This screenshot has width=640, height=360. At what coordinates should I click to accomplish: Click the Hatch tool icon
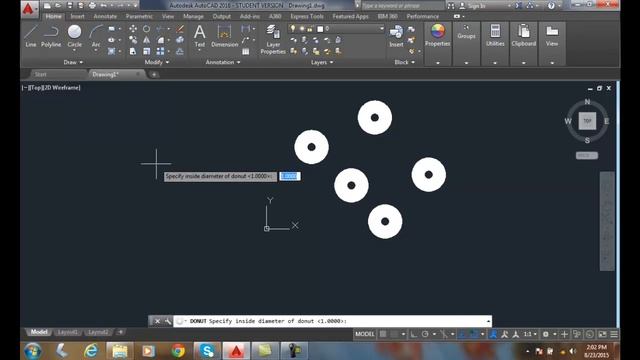tap(111, 51)
